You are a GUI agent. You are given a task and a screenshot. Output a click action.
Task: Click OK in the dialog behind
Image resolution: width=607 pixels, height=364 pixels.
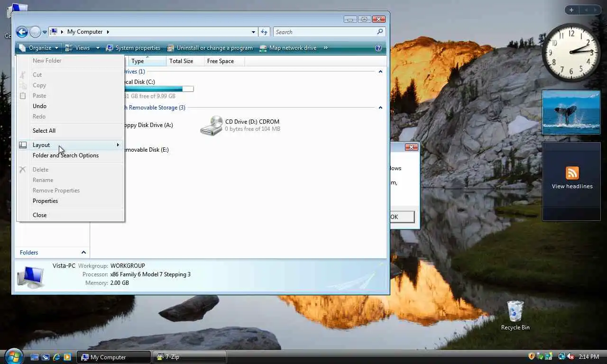(402, 217)
